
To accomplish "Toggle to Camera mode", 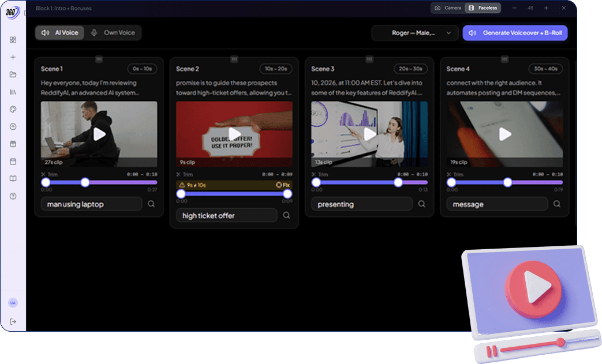I will point(448,8).
